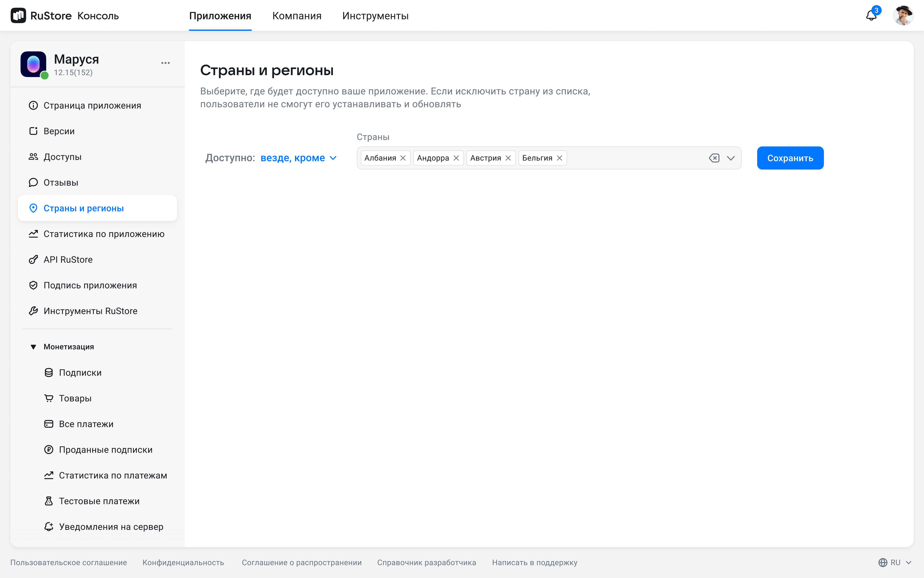Switch to the Компания tab

297,16
